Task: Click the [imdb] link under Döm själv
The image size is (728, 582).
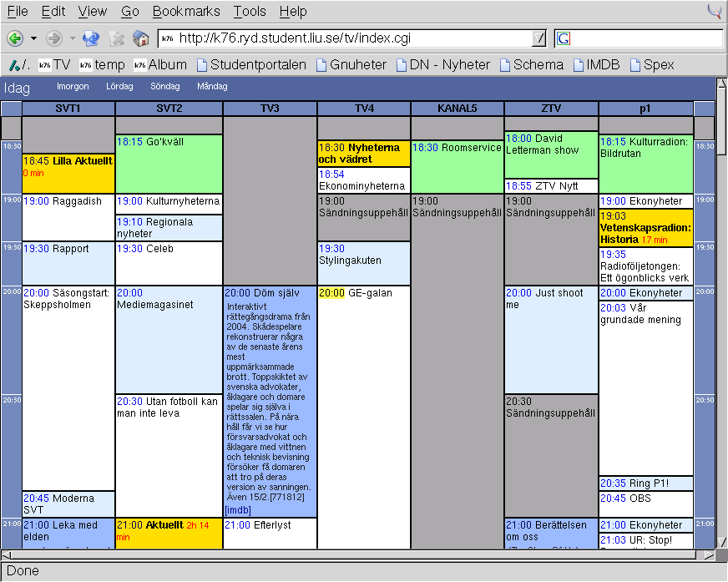Action: tap(238, 510)
